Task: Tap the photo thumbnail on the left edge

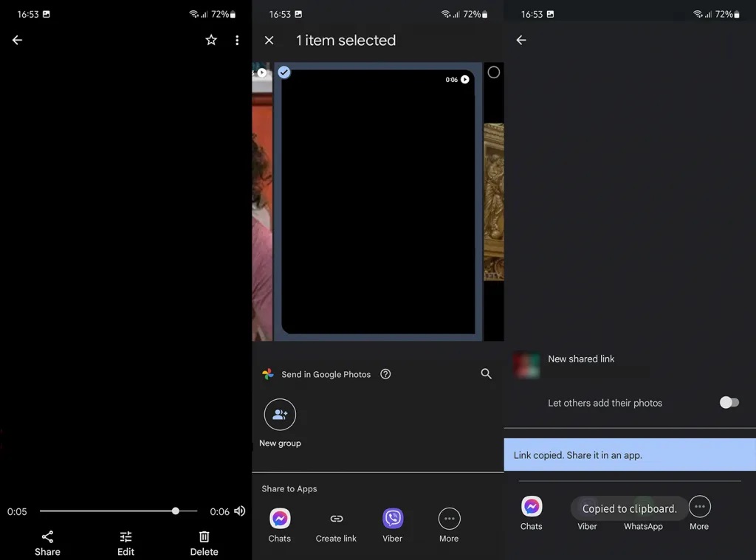Action: click(x=262, y=201)
